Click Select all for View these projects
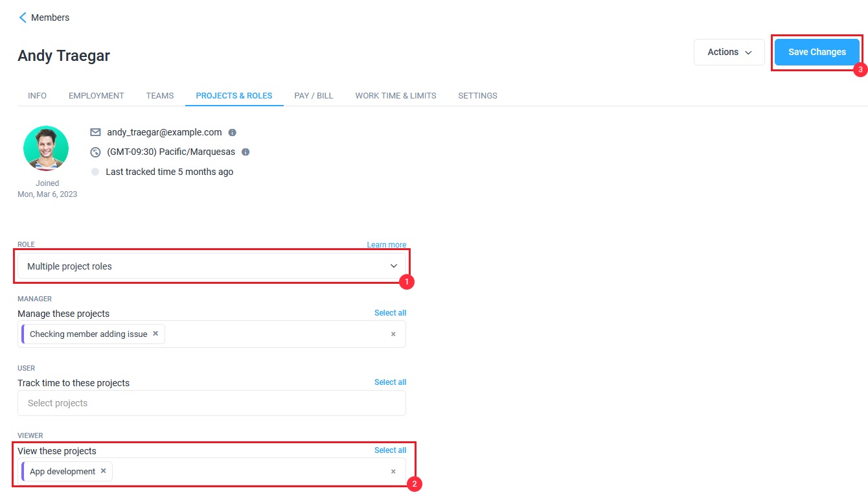The width and height of the screenshot is (868, 497). click(390, 450)
